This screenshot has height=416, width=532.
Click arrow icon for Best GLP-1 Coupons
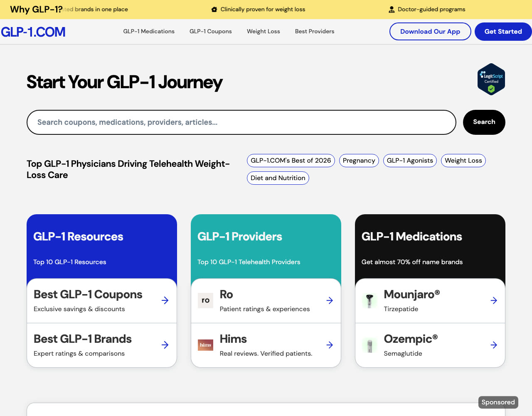[165, 300]
